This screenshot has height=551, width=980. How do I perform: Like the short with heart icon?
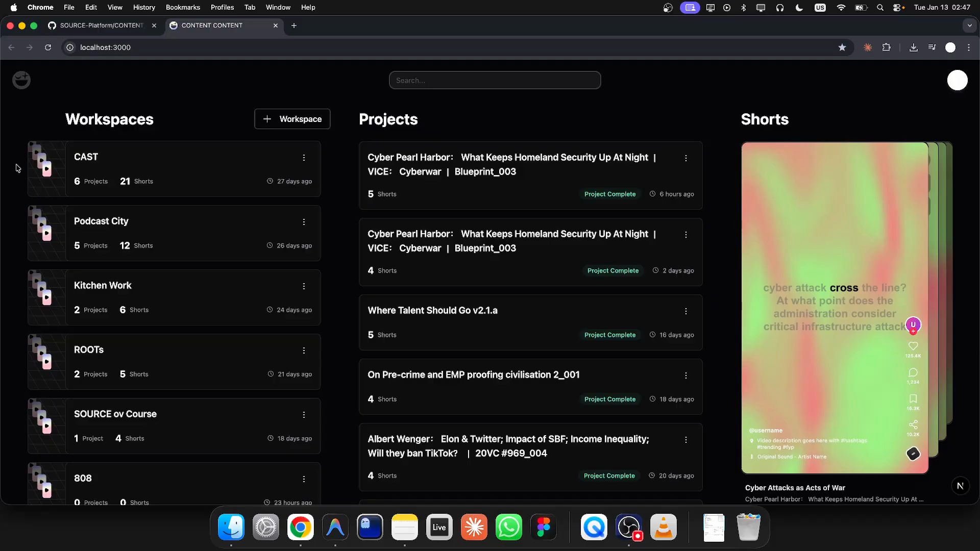click(913, 346)
